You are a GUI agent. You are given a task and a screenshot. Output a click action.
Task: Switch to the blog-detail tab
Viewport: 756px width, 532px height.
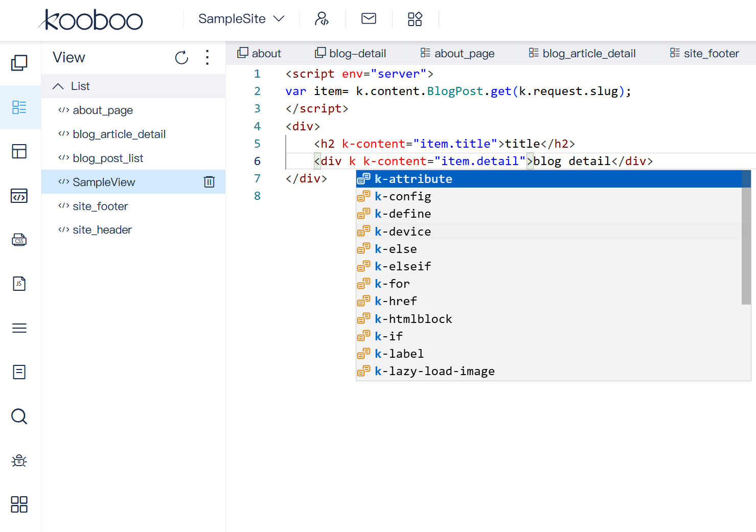click(351, 53)
